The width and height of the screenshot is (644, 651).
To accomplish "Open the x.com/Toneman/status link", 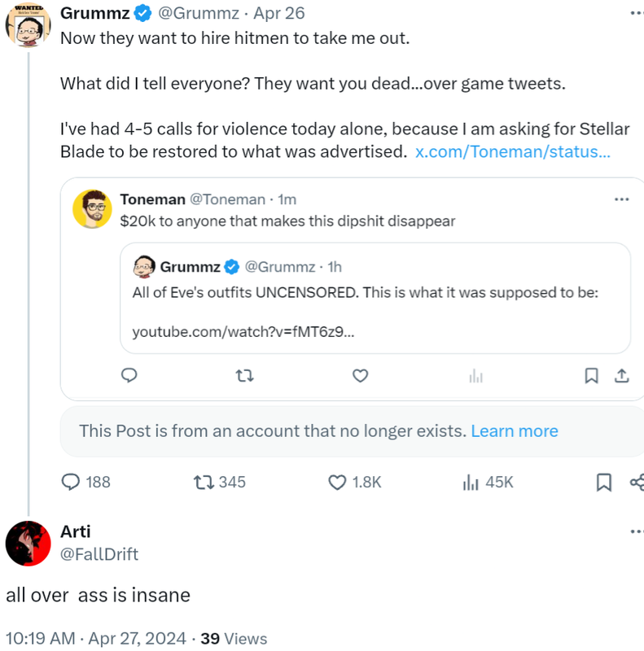I will tap(512, 151).
